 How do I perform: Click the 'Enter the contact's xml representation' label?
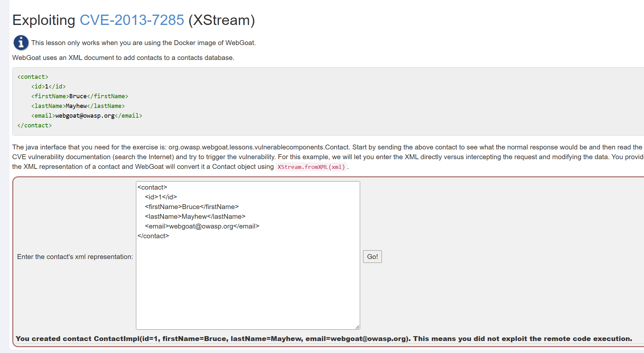tap(75, 257)
